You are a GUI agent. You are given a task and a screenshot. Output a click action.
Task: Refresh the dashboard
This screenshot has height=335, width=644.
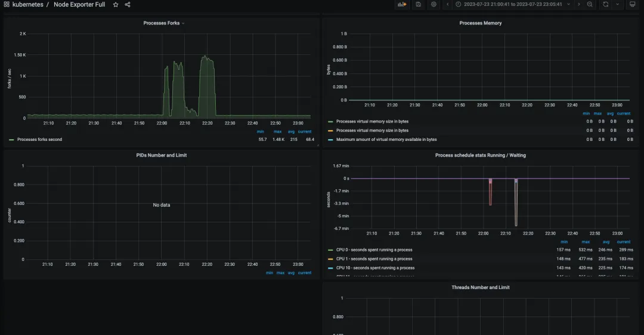pyautogui.click(x=605, y=4)
